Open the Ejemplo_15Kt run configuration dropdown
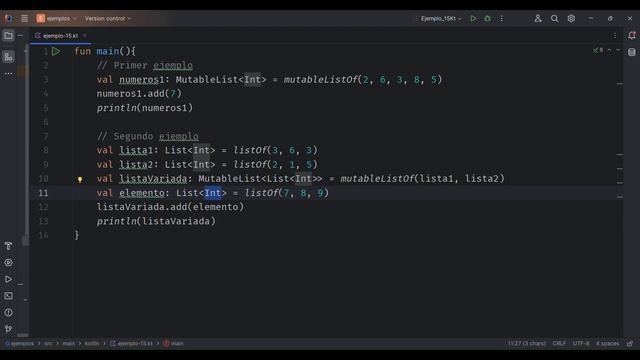640x360 pixels. [x=441, y=18]
